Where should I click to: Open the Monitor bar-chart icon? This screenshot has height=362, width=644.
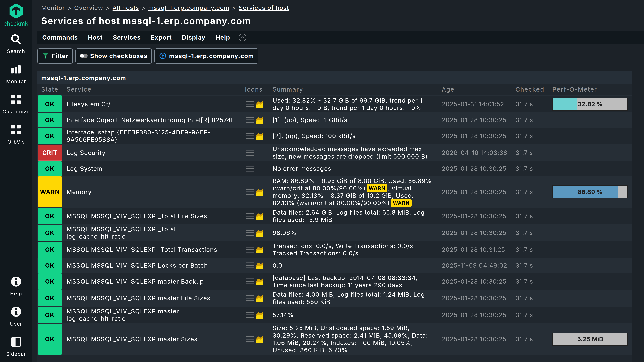click(x=16, y=69)
